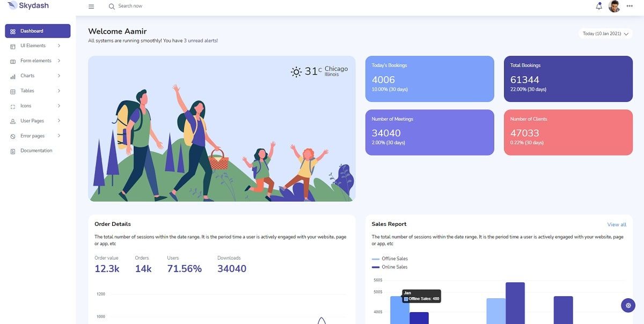Click the hamburger menu icon

(x=91, y=6)
